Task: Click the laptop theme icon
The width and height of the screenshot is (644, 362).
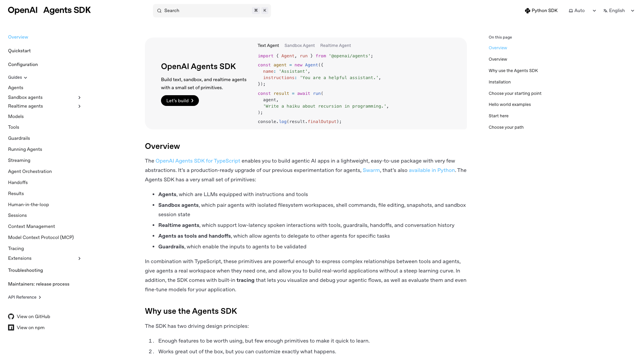Action: [x=571, y=11]
